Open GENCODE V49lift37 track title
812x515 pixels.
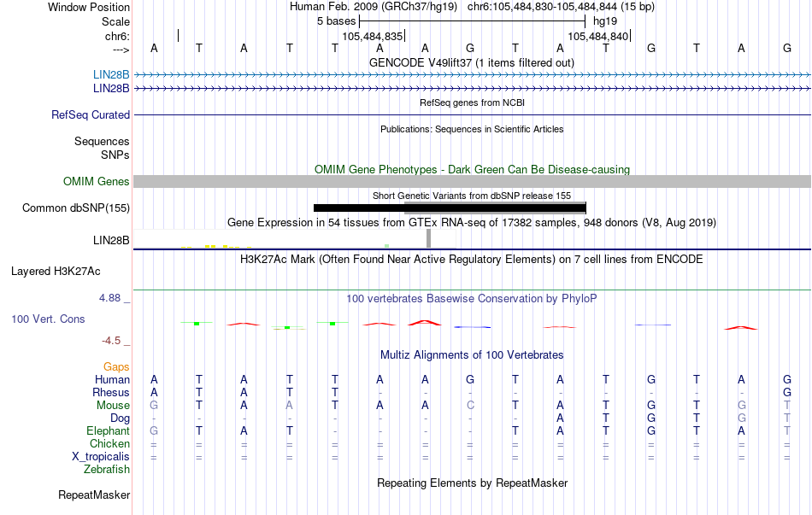(472, 62)
